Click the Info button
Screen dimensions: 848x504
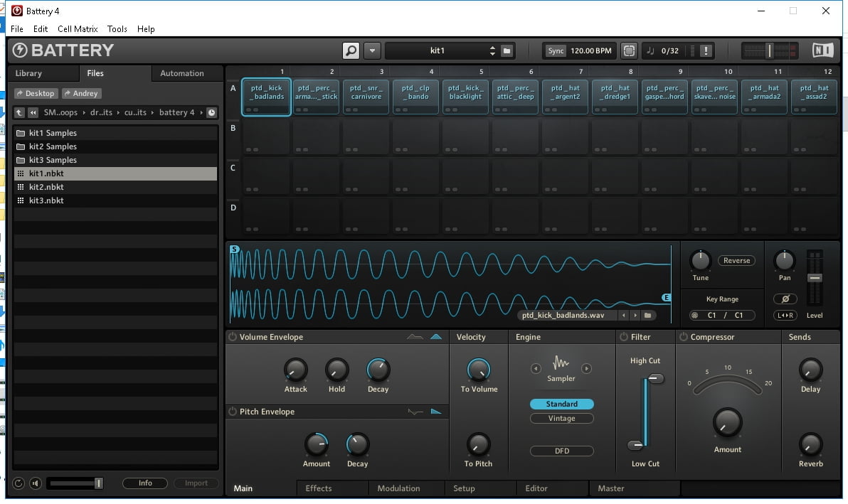click(x=145, y=483)
